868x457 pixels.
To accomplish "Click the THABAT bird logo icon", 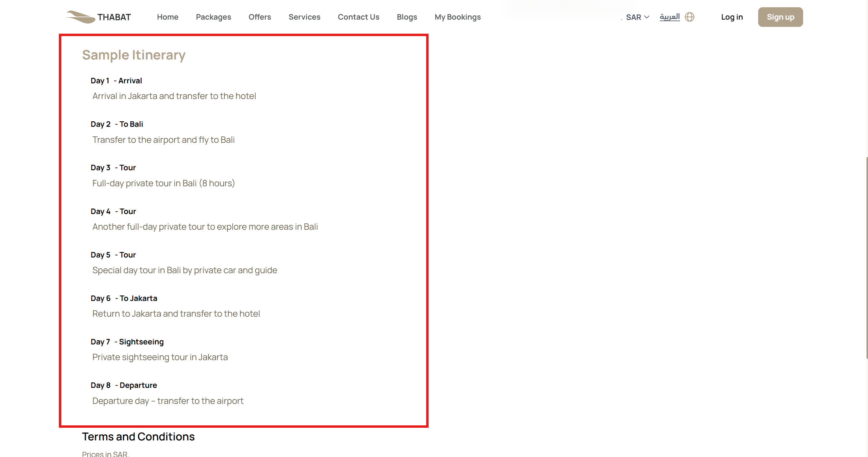I will click(80, 17).
